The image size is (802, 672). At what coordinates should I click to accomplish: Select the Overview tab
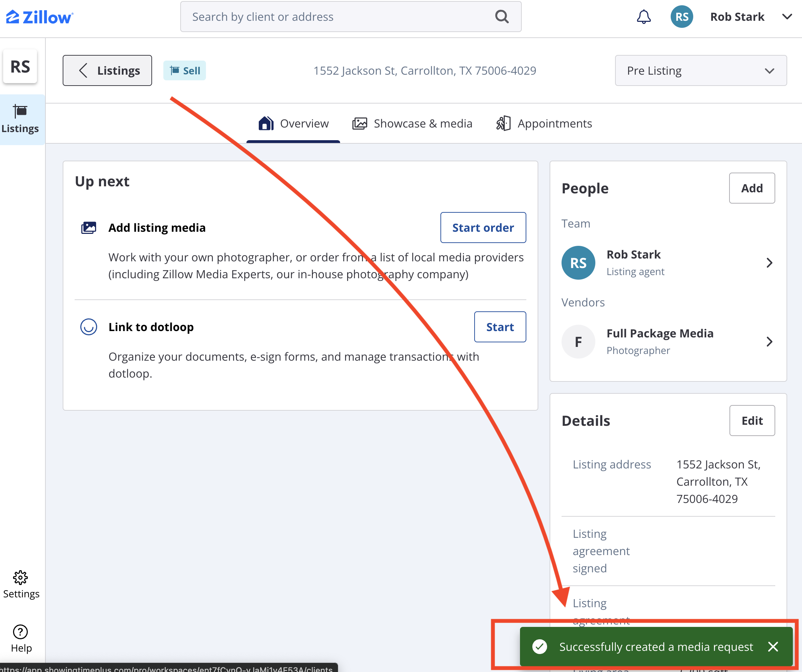coord(293,124)
